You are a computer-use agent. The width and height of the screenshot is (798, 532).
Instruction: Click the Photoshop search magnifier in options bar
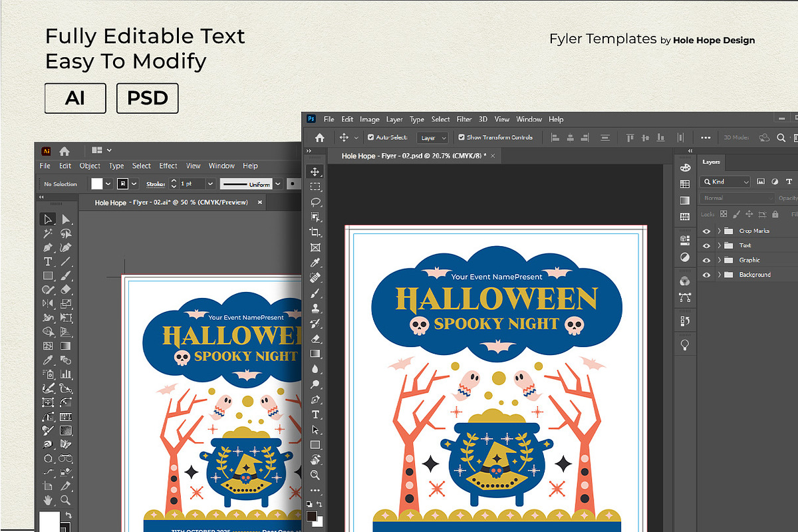pyautogui.click(x=782, y=138)
